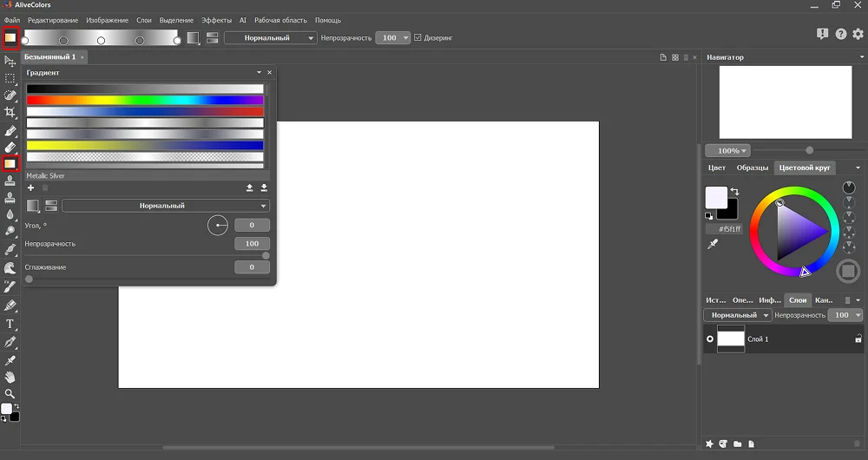The image size is (868, 460).
Task: Click the Navigator zoom slider handle
Action: (809, 150)
